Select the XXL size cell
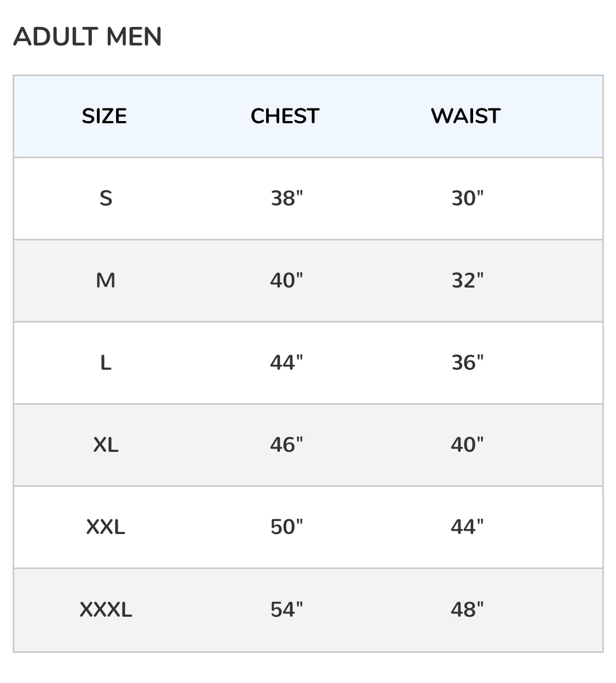The image size is (616, 683). click(x=106, y=527)
